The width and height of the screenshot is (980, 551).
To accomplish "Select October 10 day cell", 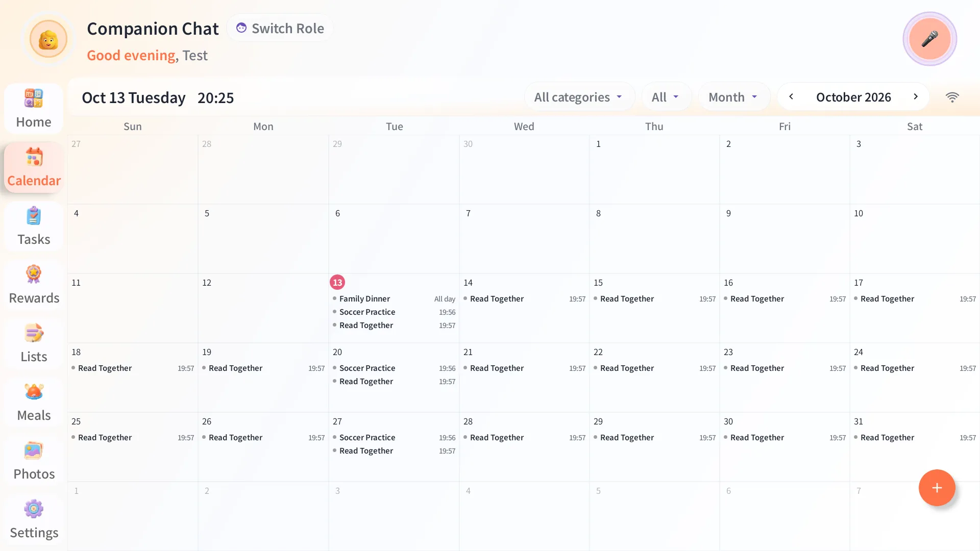I will (x=915, y=239).
